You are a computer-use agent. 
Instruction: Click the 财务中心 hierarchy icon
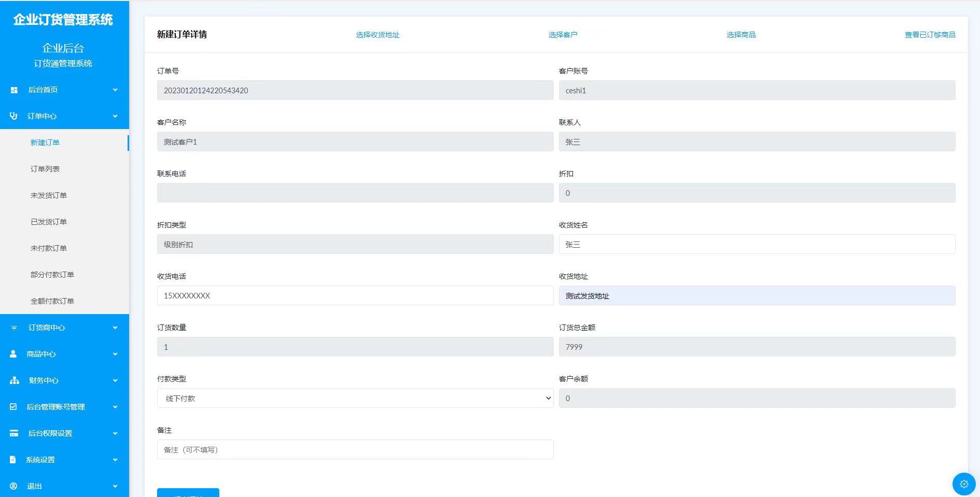(15, 380)
